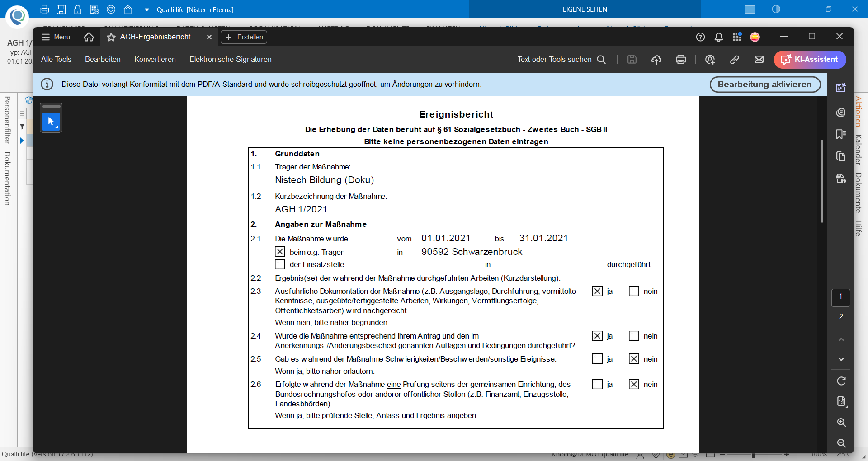The image size is (868, 461).
Task: Zoom in with the magnifier plus
Action: tap(841, 422)
